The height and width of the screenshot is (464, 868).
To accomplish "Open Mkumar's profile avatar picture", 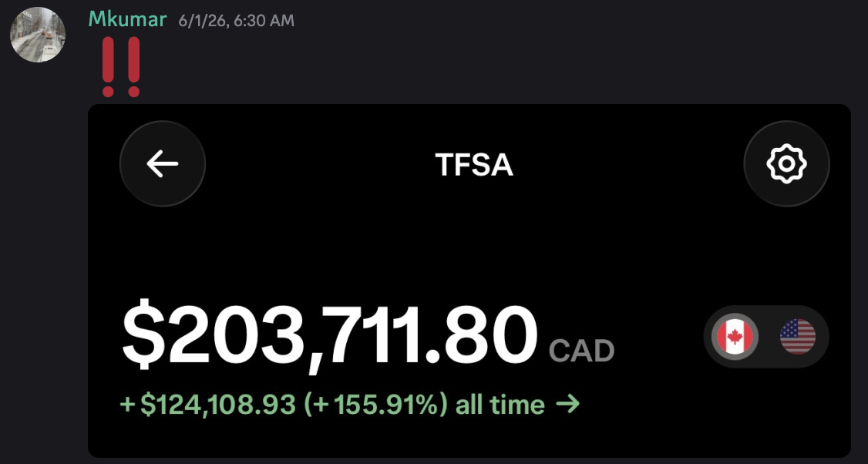I will 38,35.
